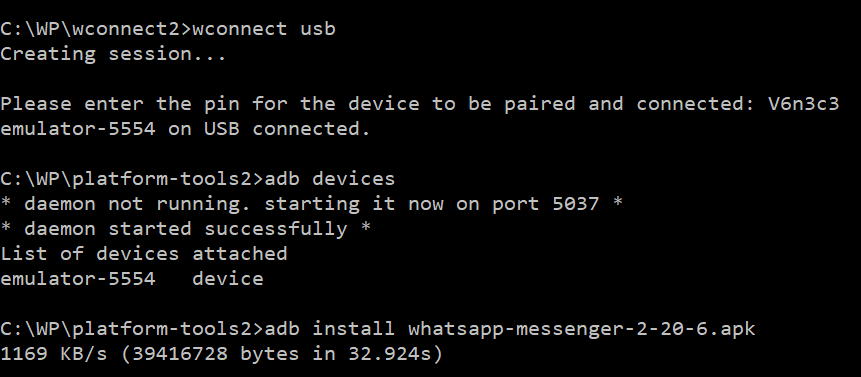Click the pairing pin 'V6n3c3'

tap(803, 104)
